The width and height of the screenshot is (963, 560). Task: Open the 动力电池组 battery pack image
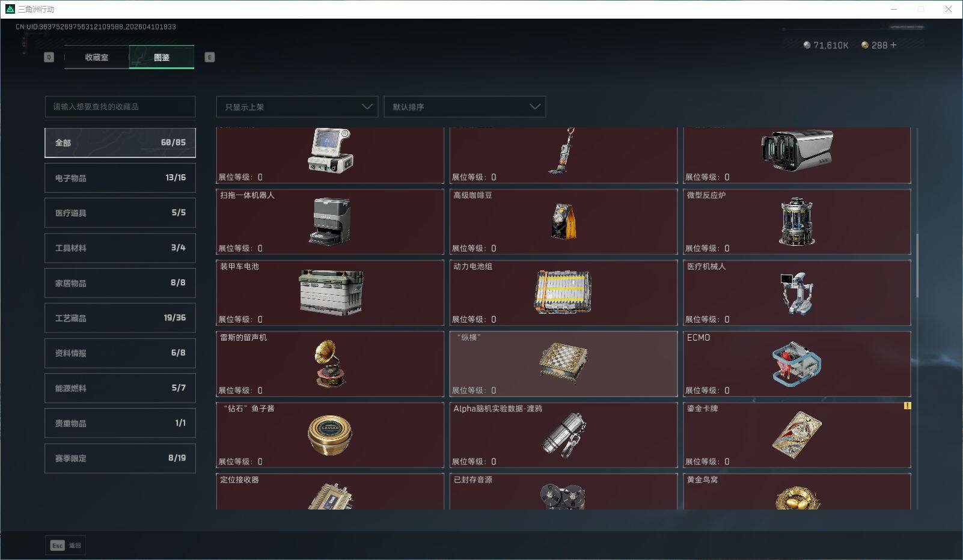563,292
